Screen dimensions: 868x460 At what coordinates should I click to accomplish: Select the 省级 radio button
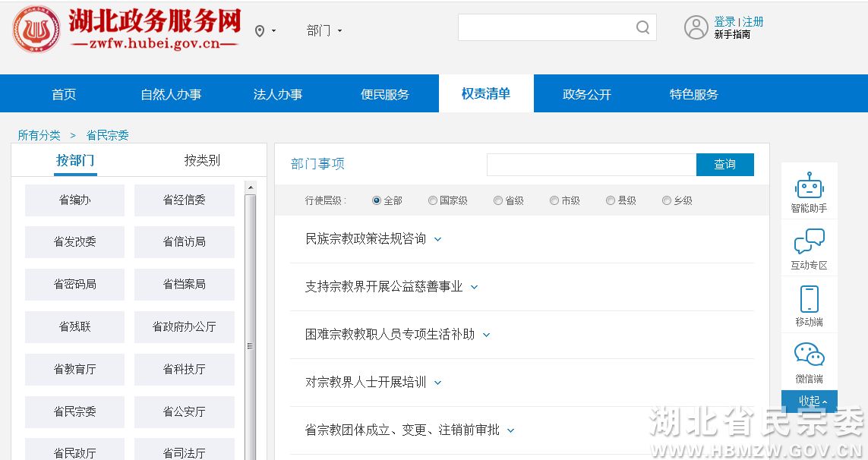[498, 201]
